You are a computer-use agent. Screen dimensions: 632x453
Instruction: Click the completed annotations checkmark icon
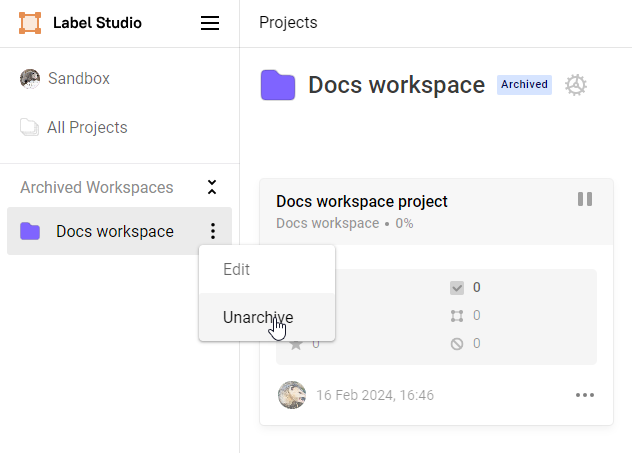click(x=457, y=288)
